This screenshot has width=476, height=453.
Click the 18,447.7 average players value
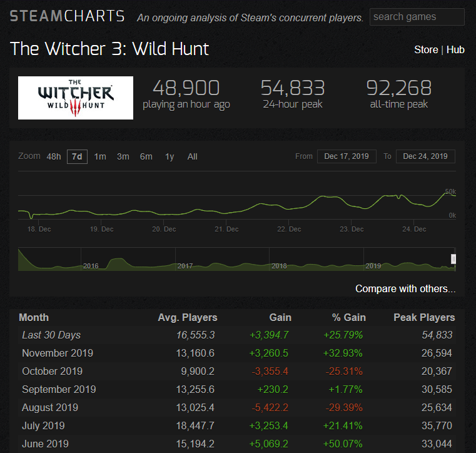(x=195, y=425)
